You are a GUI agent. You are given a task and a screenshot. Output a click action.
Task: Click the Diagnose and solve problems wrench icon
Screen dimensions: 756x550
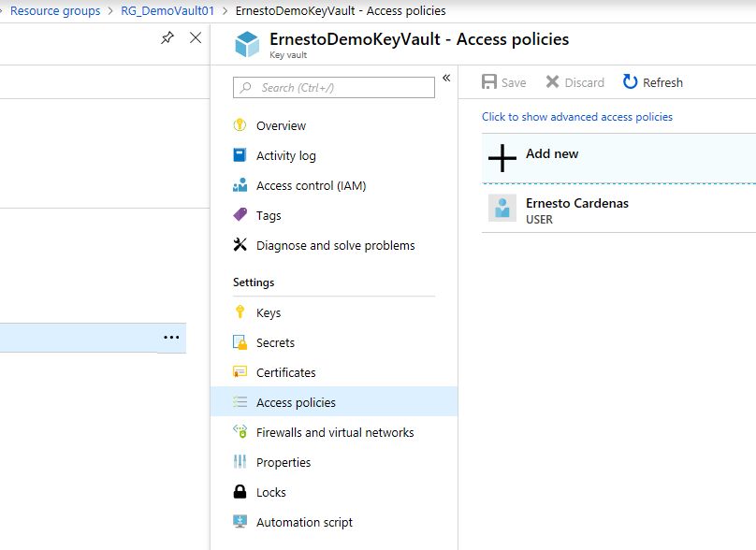click(240, 245)
